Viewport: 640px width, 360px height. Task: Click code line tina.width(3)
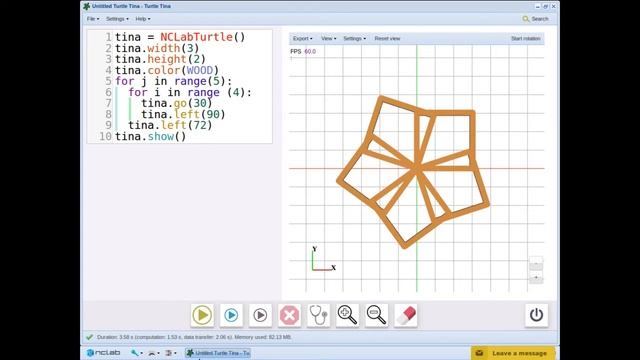coord(157,48)
